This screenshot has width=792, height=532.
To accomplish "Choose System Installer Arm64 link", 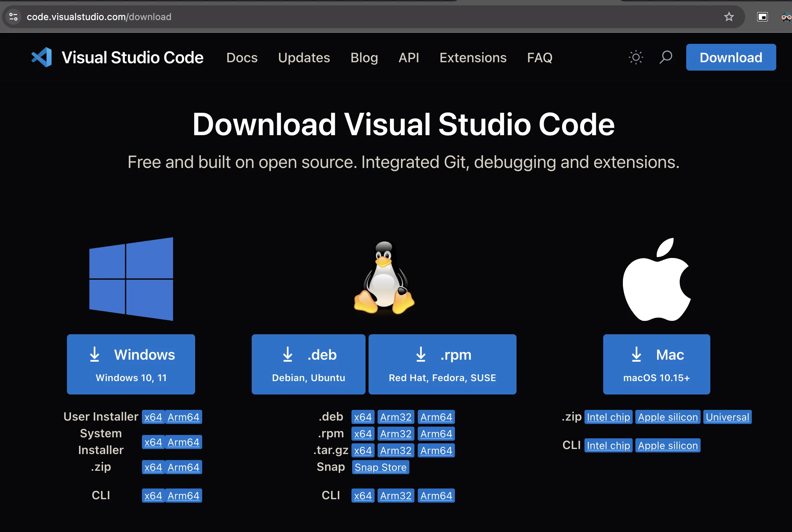I will tap(183, 442).
